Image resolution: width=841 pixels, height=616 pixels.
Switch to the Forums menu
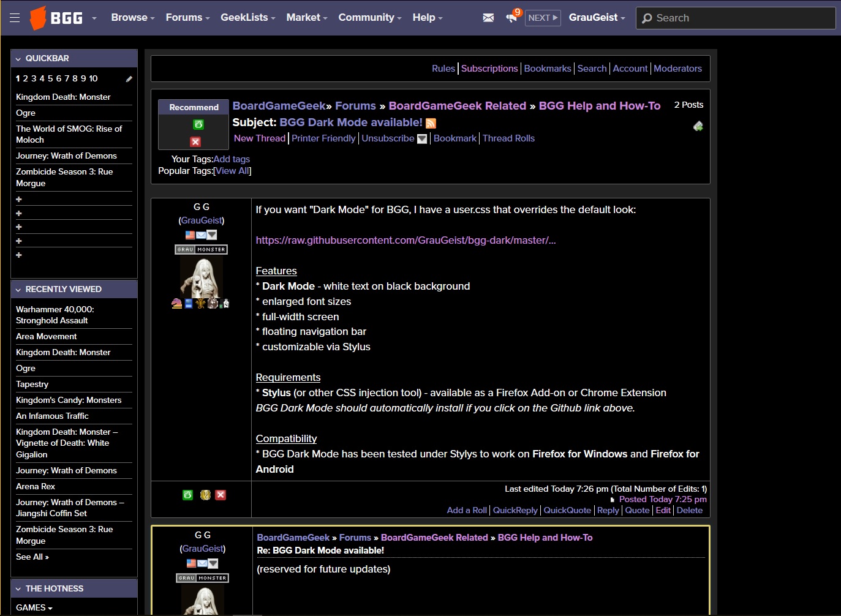click(x=184, y=18)
